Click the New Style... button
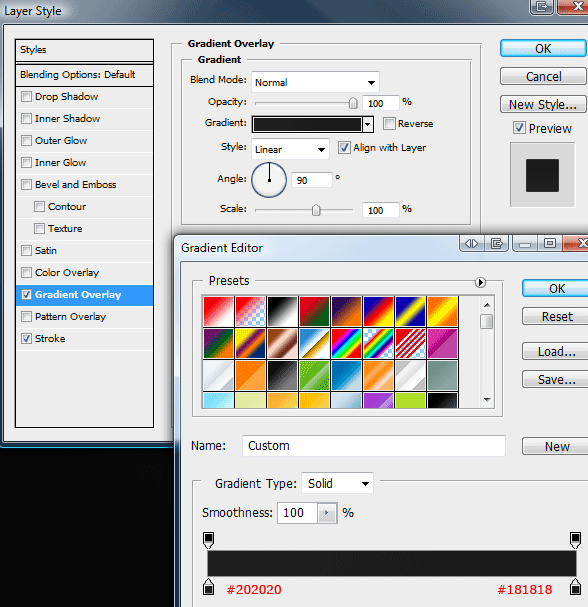The width and height of the screenshot is (588, 607). 543,105
